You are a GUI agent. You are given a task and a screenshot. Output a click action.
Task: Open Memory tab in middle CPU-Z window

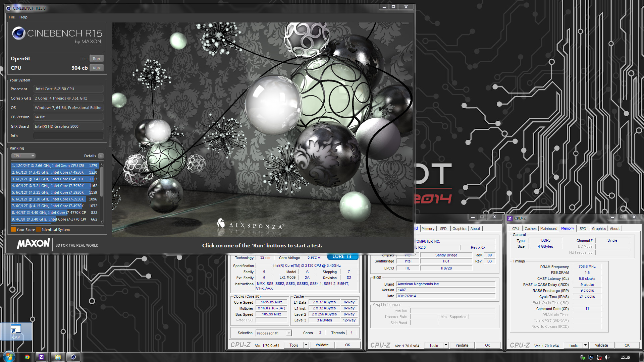428,229
